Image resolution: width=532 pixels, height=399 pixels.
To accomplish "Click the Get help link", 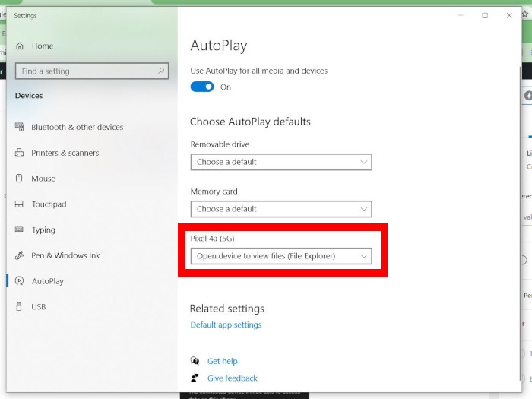I will (x=223, y=361).
